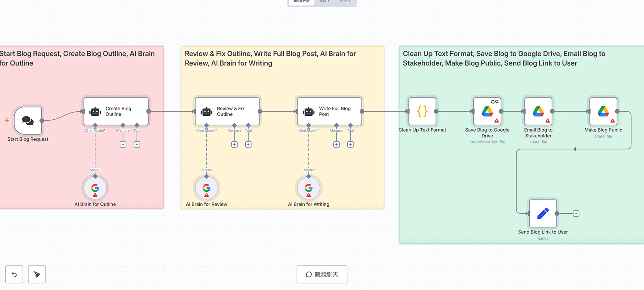Select the Make Blog Public Drive node
This screenshot has height=290, width=644.
tap(603, 112)
